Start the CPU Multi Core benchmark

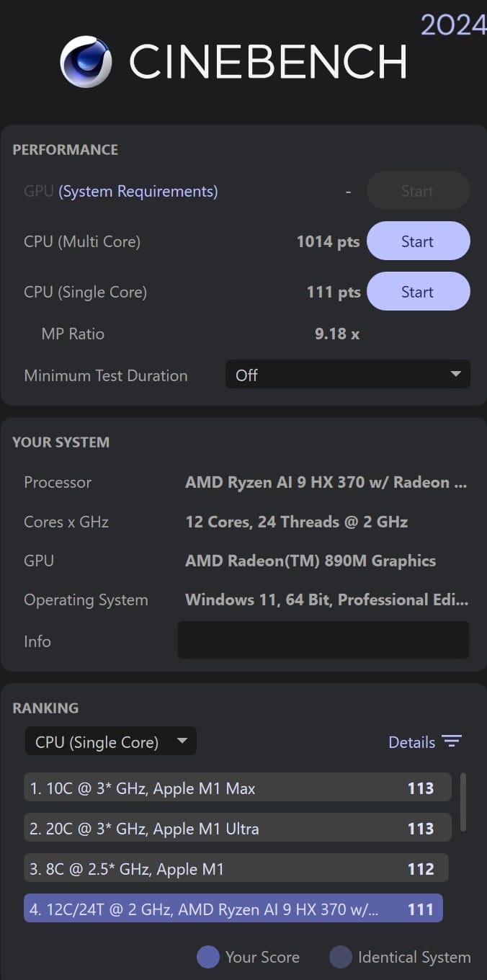[x=418, y=241]
